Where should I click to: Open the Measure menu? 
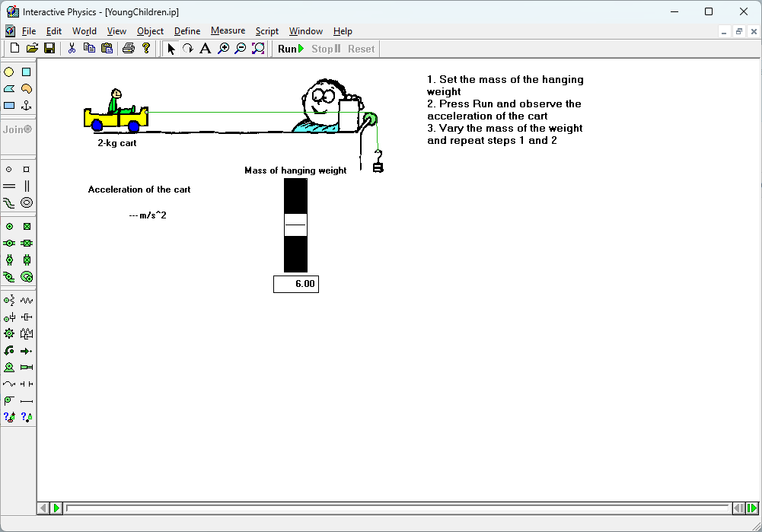[228, 31]
